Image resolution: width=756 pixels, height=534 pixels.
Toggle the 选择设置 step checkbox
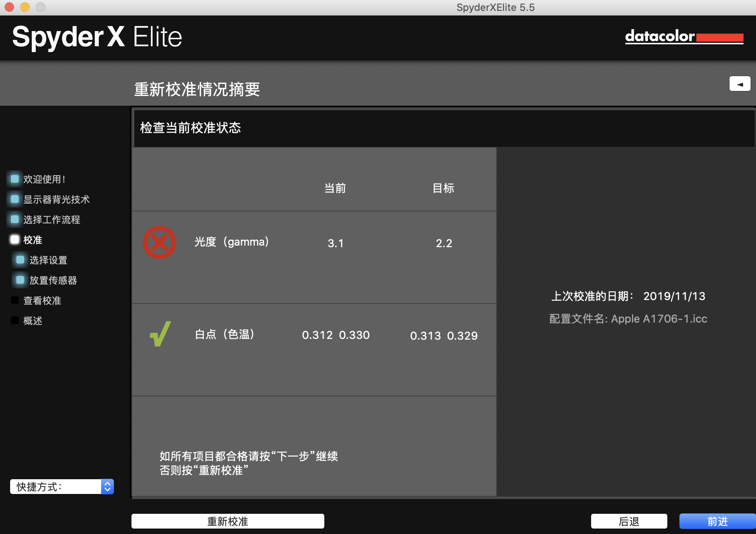tap(20, 260)
